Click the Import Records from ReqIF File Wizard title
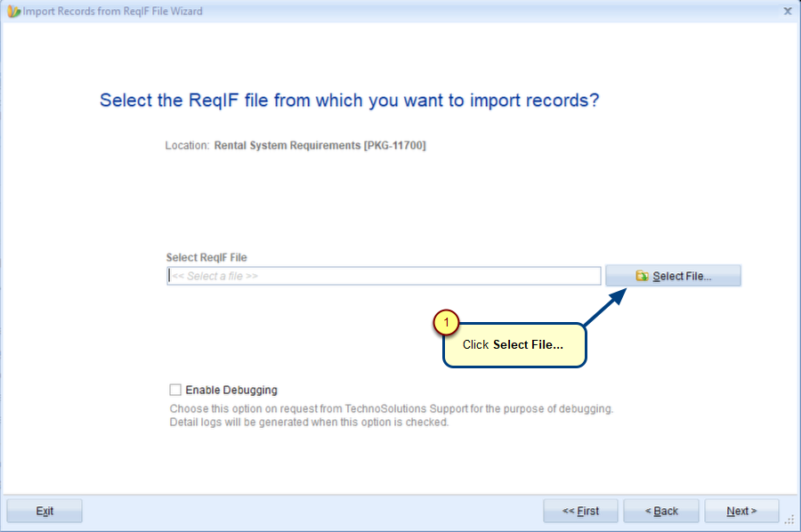The width and height of the screenshot is (801, 532). [112, 12]
